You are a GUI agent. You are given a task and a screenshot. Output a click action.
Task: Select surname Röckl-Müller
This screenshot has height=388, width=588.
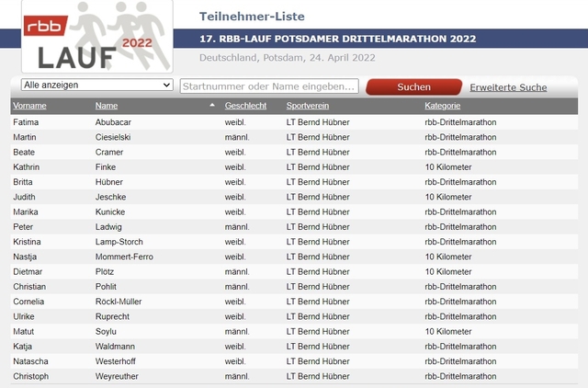tap(119, 302)
